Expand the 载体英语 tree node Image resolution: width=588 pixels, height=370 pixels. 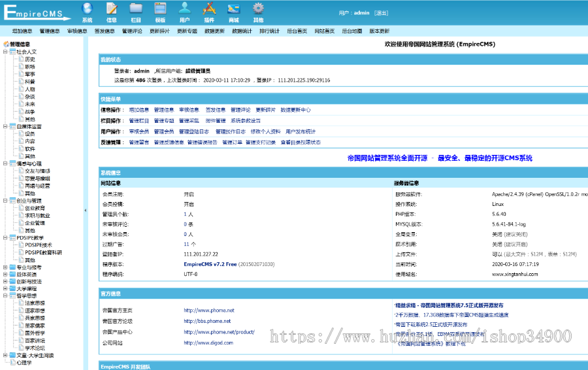pyautogui.click(x=5, y=275)
